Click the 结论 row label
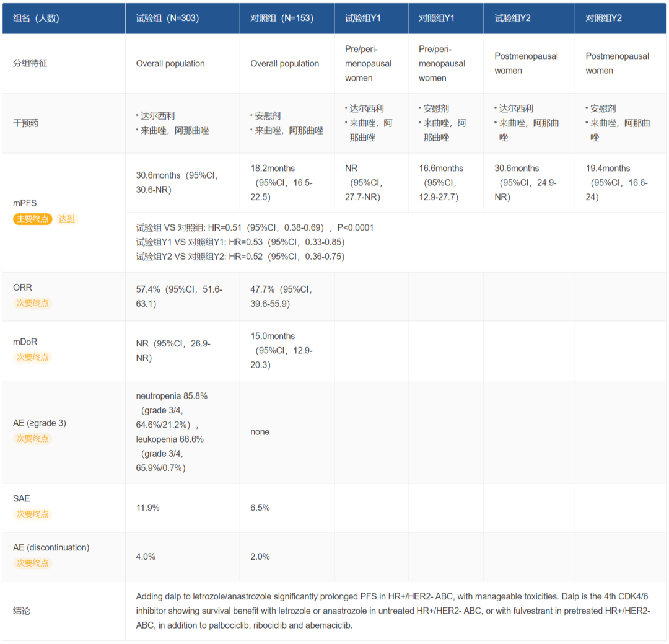669x644 pixels. (x=22, y=611)
